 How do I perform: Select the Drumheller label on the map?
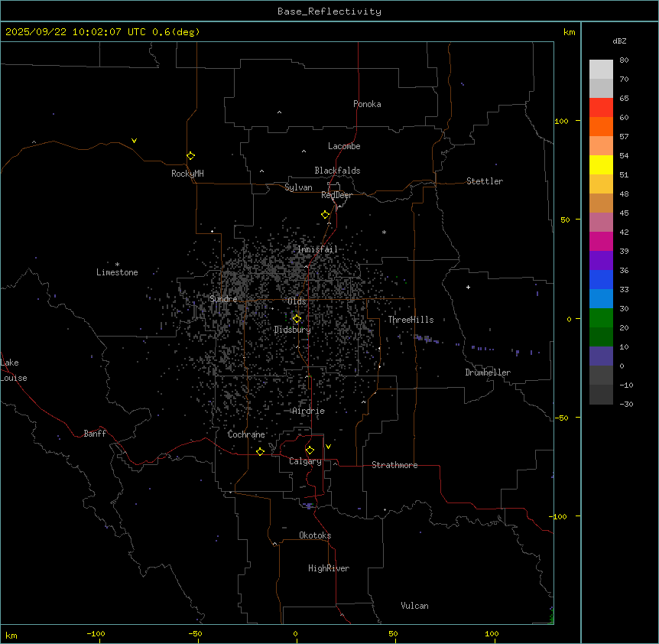click(x=488, y=372)
